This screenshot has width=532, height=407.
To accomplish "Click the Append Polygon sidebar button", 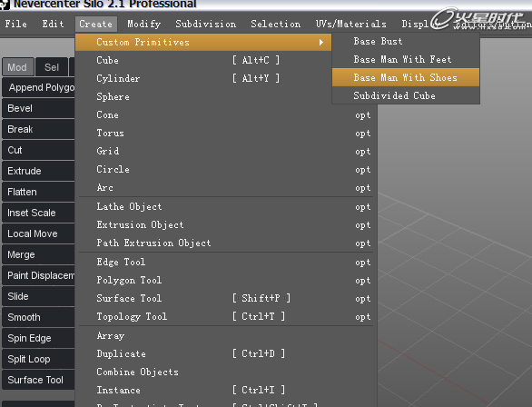I will coord(38,87).
